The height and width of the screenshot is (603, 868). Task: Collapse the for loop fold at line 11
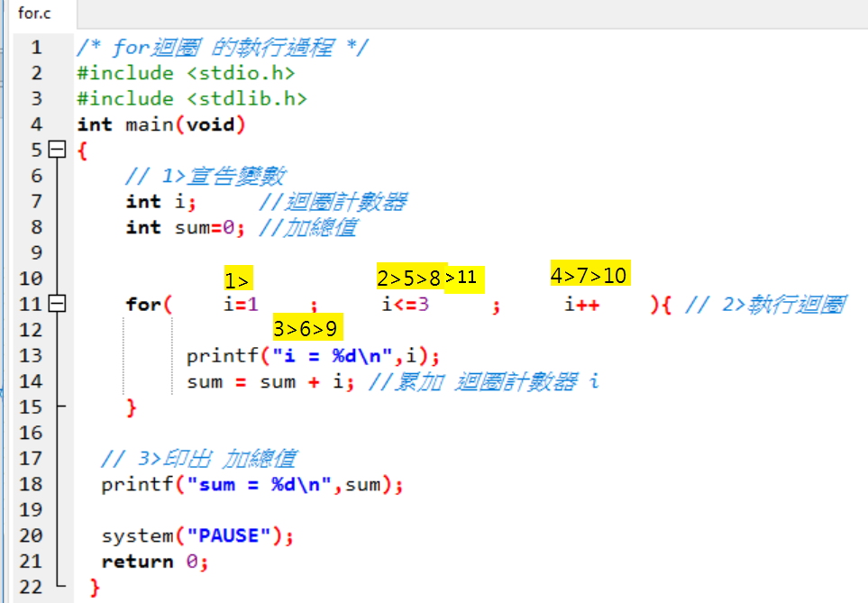pos(57,304)
